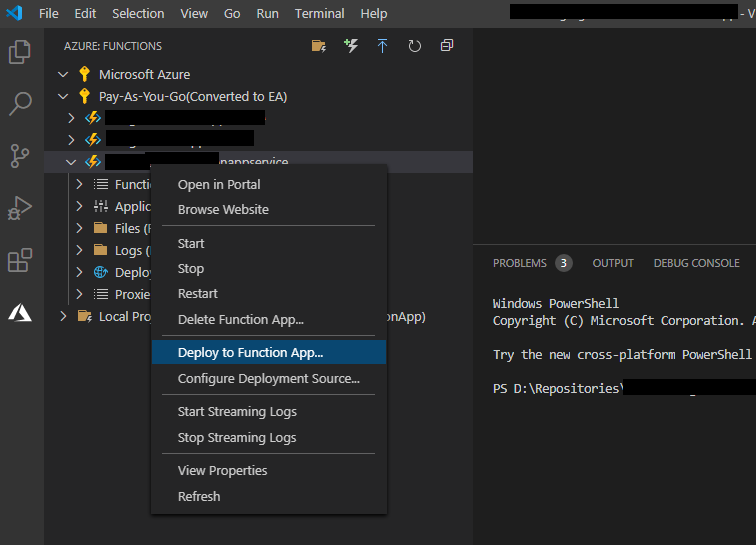Click the Deployments globe icon
Viewport: 756px width, 545px height.
pos(101,272)
